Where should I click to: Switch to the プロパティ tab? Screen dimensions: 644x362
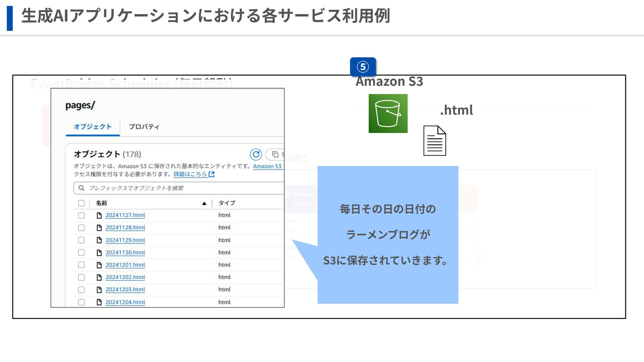tap(144, 127)
